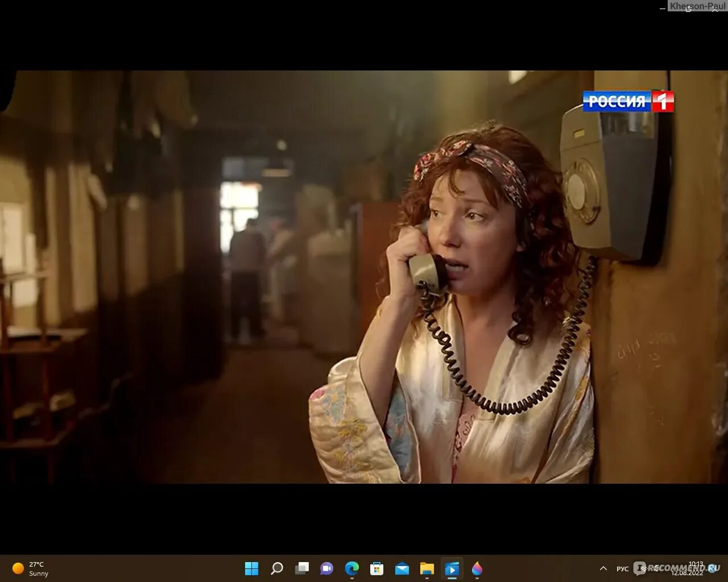The width and height of the screenshot is (728, 582).
Task: Open taskbar Search
Action: pyautogui.click(x=277, y=568)
